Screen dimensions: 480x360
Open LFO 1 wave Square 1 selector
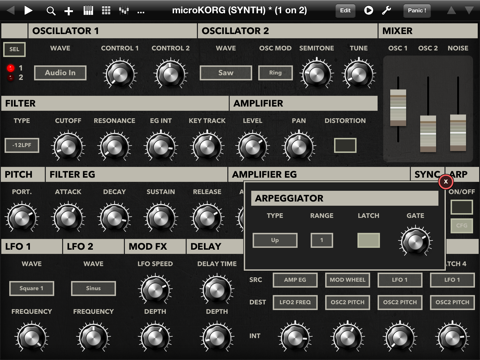(32, 288)
